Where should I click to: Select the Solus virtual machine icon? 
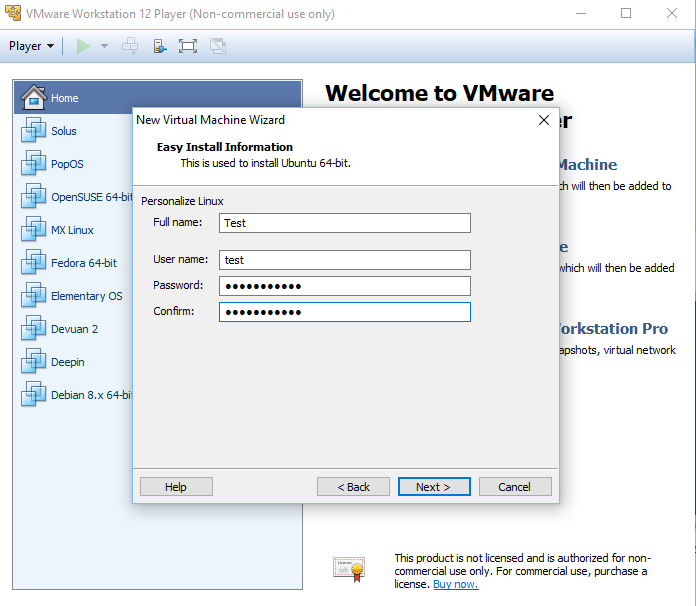(x=34, y=131)
